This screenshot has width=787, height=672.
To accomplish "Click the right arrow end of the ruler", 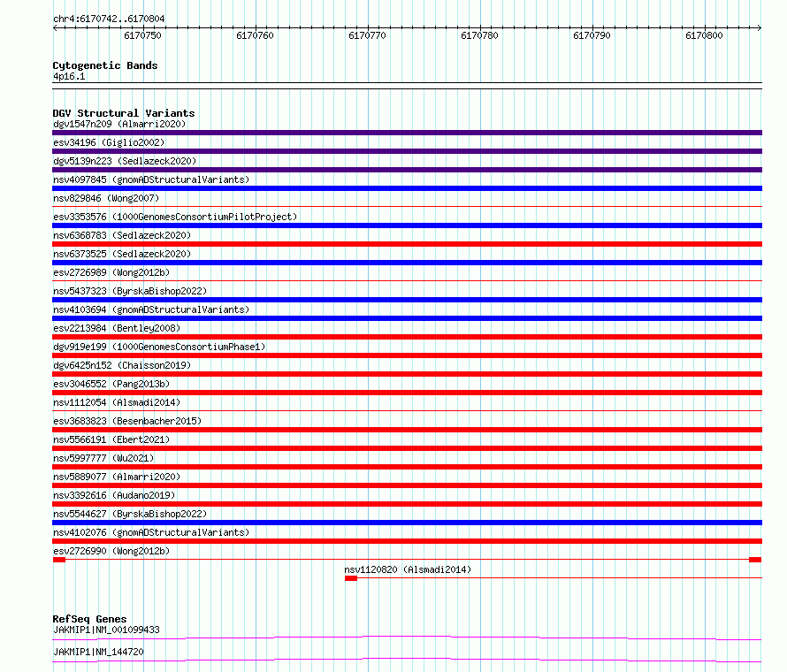I will coord(760,27).
